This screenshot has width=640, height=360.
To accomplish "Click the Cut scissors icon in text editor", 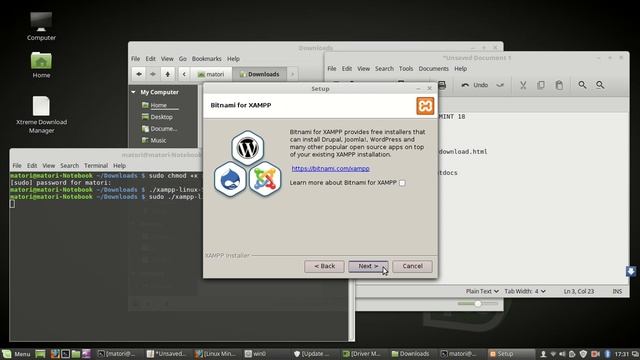I will coord(523,85).
